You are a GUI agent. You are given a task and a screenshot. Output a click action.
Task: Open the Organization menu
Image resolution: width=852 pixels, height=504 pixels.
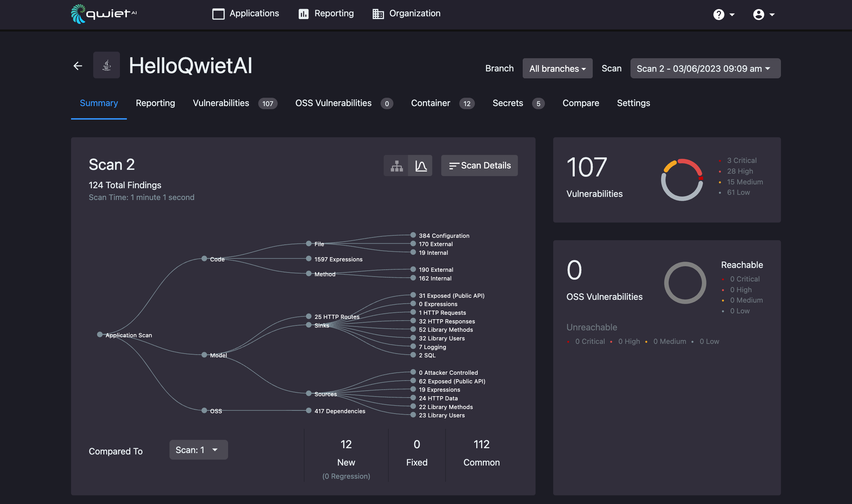[x=407, y=14]
